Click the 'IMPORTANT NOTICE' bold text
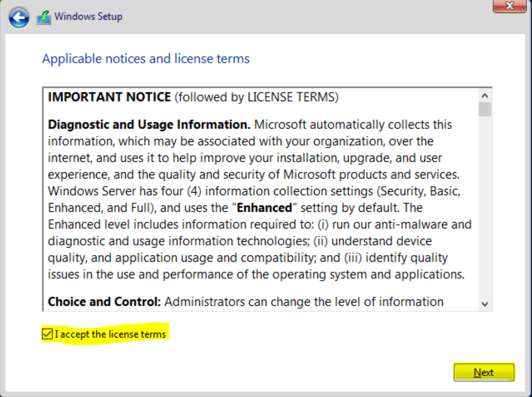532x397 pixels. (x=109, y=97)
